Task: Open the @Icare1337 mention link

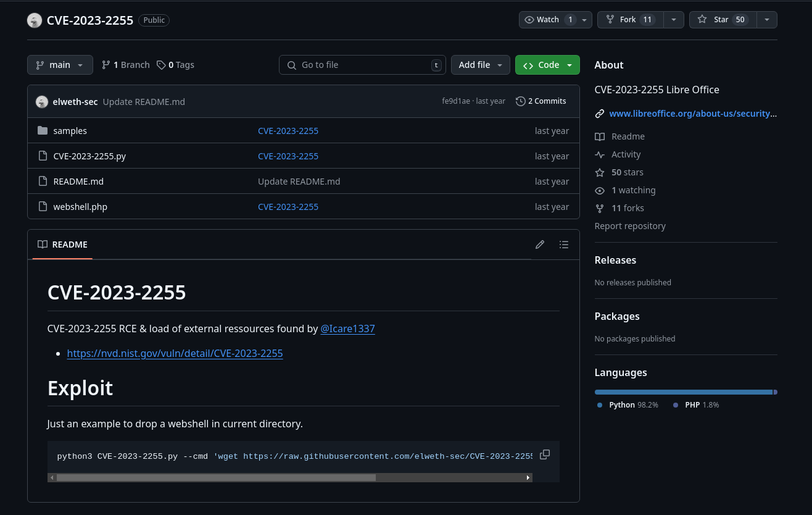Action: tap(348, 329)
